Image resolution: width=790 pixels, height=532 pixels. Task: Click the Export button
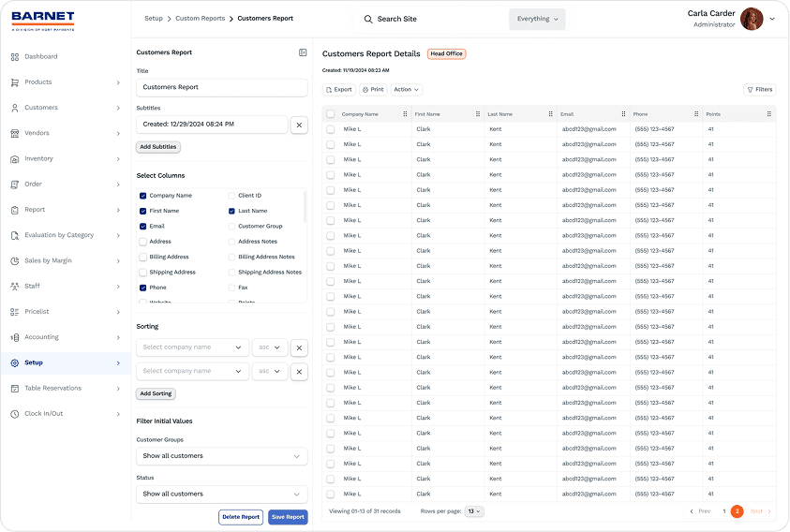tap(339, 90)
